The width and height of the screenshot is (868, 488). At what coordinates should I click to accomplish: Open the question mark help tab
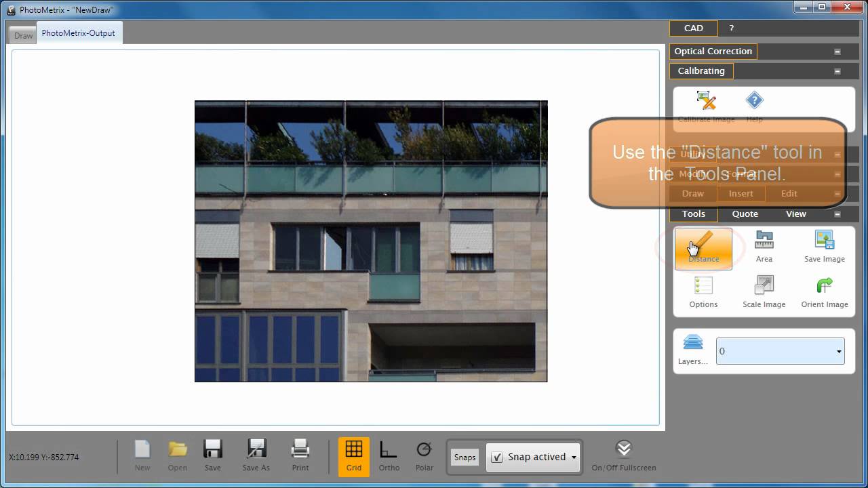731,28
